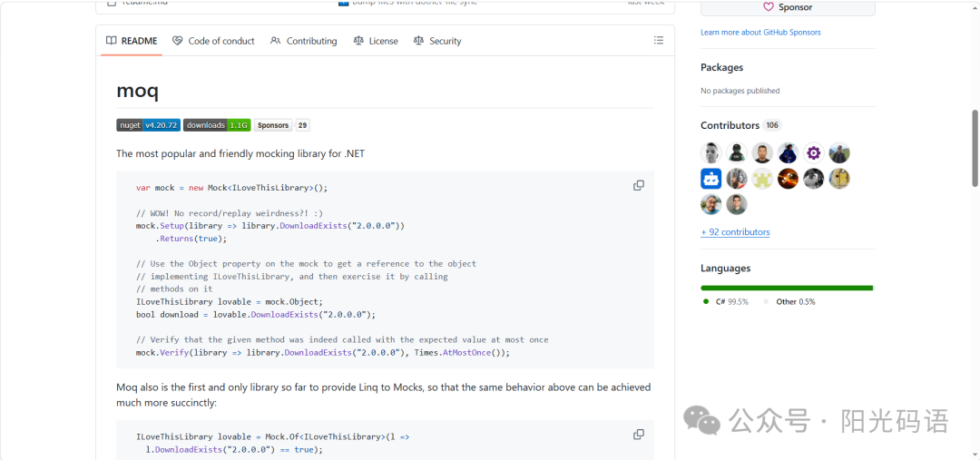980x460 pixels.
Task: Click the Sponsors 29 badge
Action: tap(282, 125)
